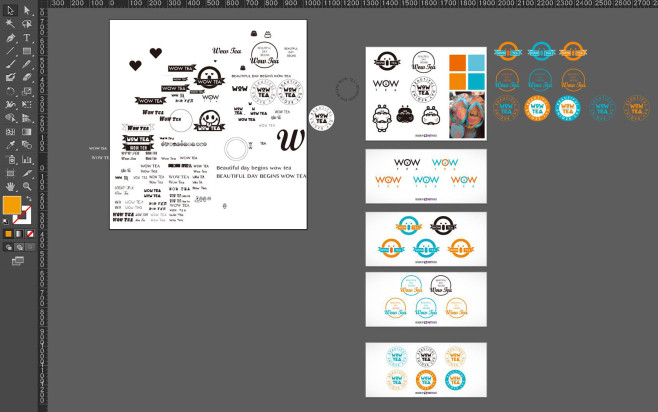This screenshot has width=658, height=412.
Task: Swap fill and stroke with curved arrow
Action: click(29, 199)
